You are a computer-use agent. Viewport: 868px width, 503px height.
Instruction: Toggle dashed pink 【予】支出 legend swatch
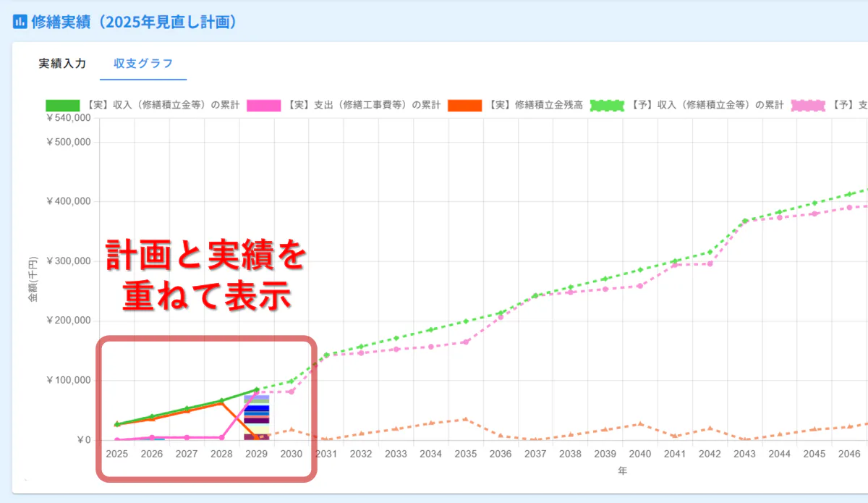(x=808, y=105)
